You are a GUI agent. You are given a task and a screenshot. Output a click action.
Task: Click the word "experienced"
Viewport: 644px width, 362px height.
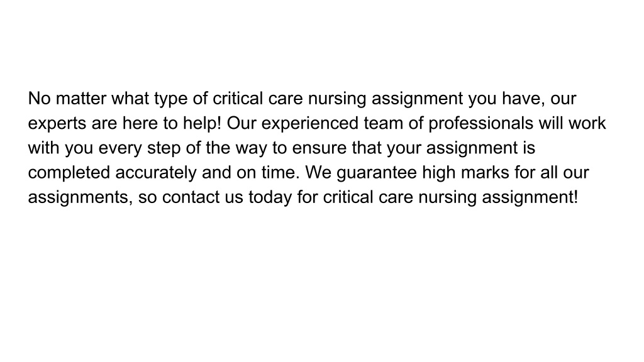(x=309, y=124)
